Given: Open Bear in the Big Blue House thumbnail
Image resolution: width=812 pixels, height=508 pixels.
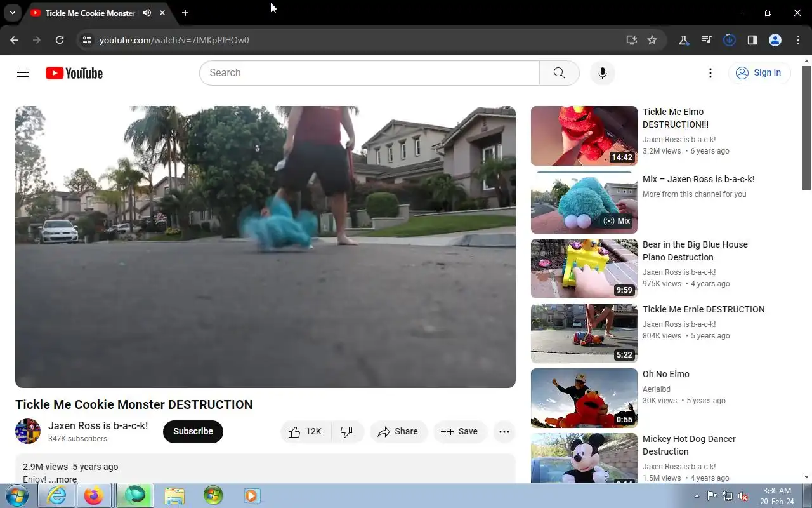Looking at the screenshot, I should coord(584,269).
